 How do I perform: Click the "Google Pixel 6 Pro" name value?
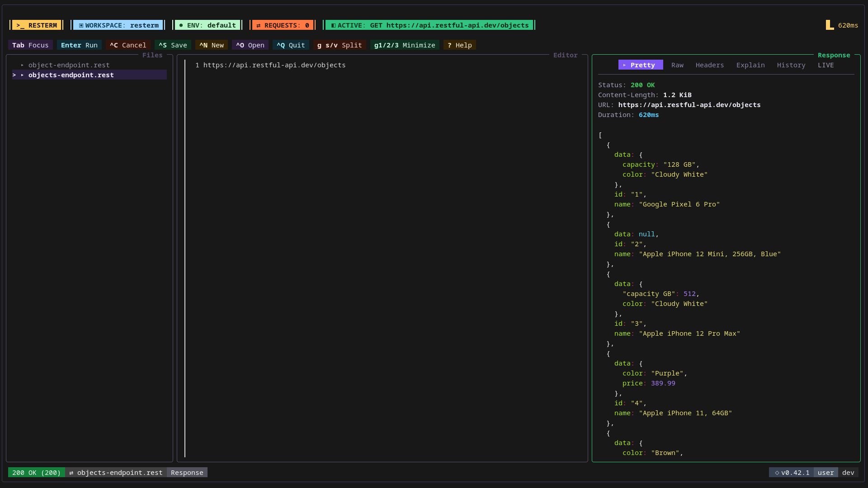tap(679, 204)
